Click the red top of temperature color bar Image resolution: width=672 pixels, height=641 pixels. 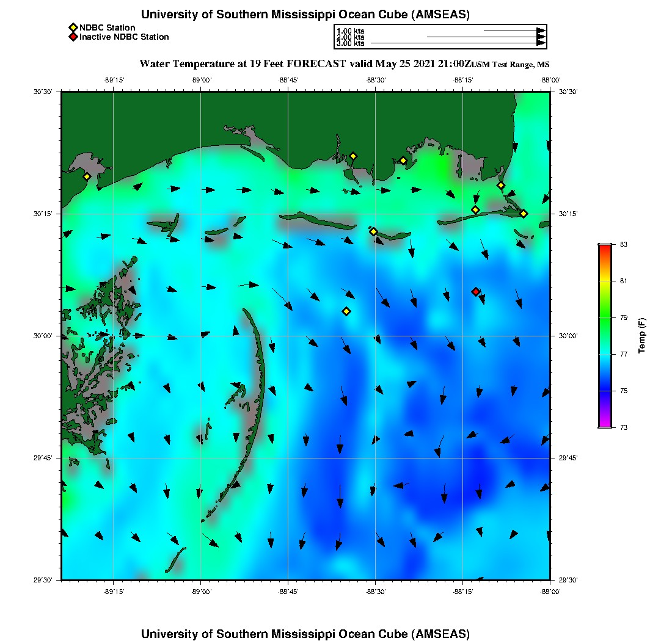tap(604, 247)
